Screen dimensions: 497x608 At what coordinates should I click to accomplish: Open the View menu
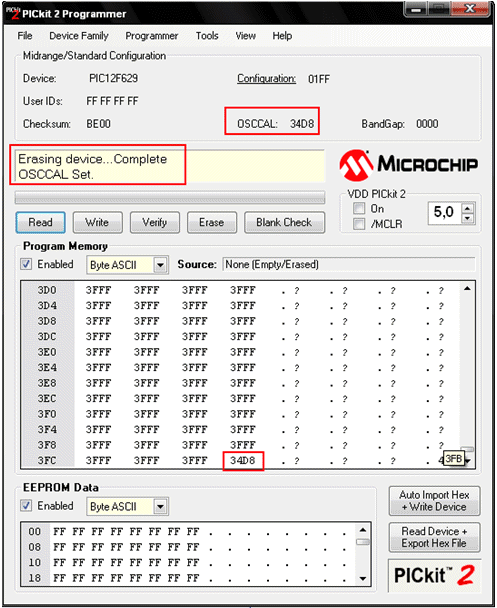click(x=245, y=36)
